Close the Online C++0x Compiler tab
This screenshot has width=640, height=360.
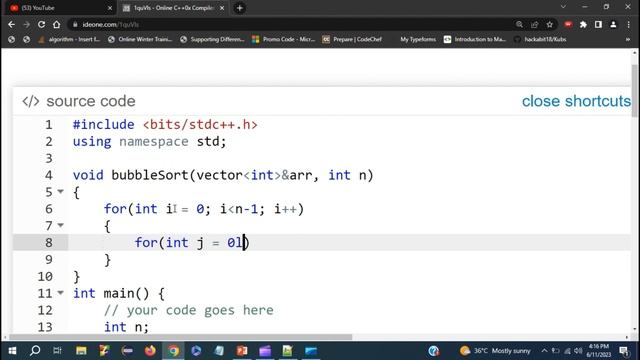click(x=222, y=8)
